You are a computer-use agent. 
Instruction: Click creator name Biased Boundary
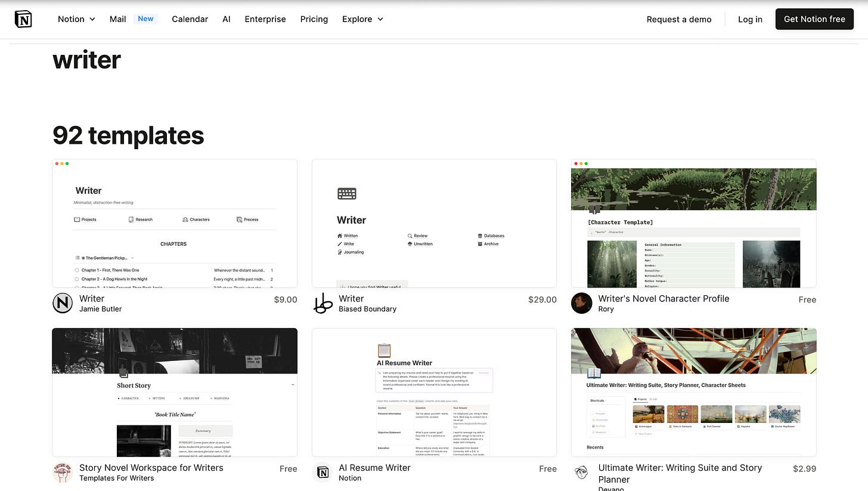[367, 309]
